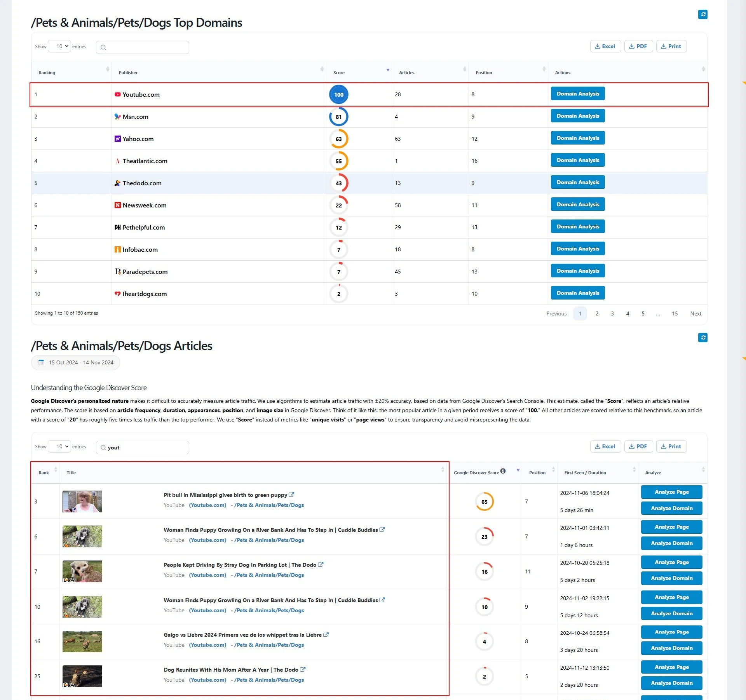The height and width of the screenshot is (700, 746).
Task: Click thumbnail of green puppy article
Action: point(82,501)
